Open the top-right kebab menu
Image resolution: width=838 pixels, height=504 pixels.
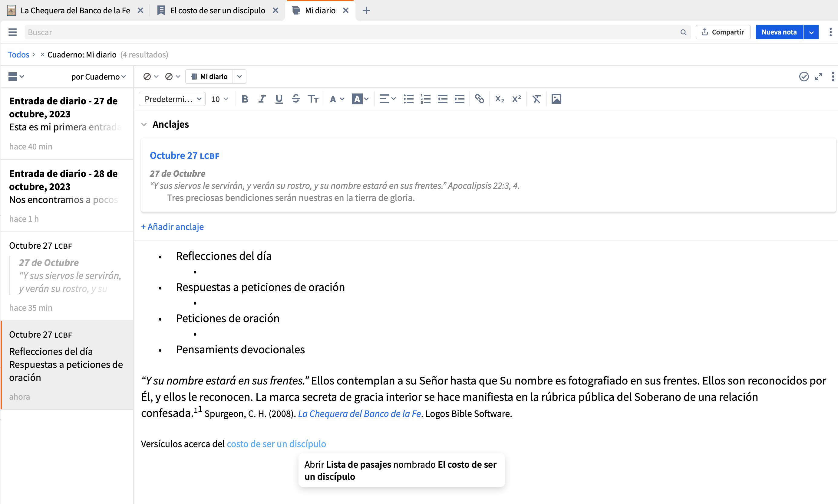point(830,32)
